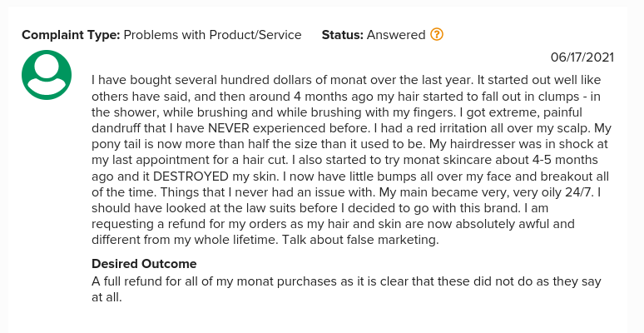Click the Status label
The height and width of the screenshot is (333, 644).
[343, 35]
